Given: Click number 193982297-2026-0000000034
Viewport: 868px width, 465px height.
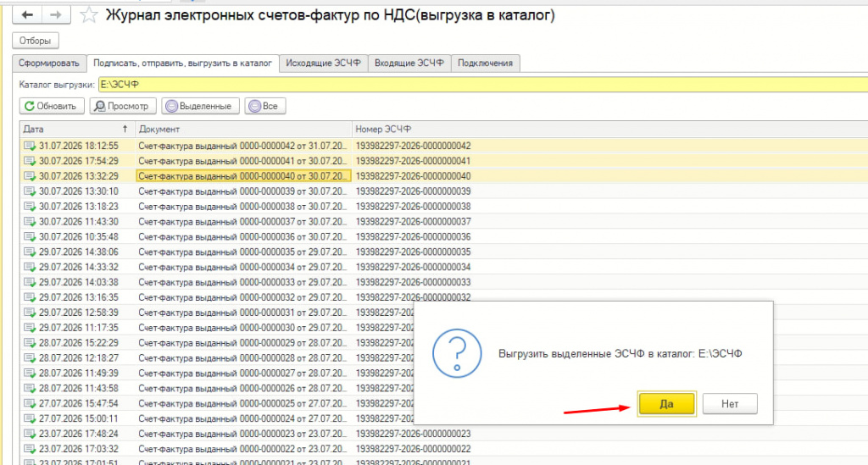Looking at the screenshot, I should 413,267.
